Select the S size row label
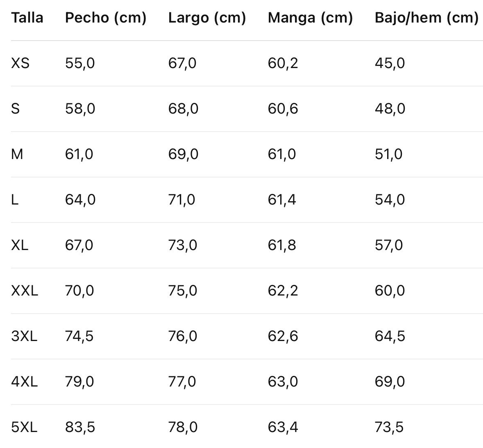Image resolution: width=483 pixels, height=448 pixels. coord(16,109)
